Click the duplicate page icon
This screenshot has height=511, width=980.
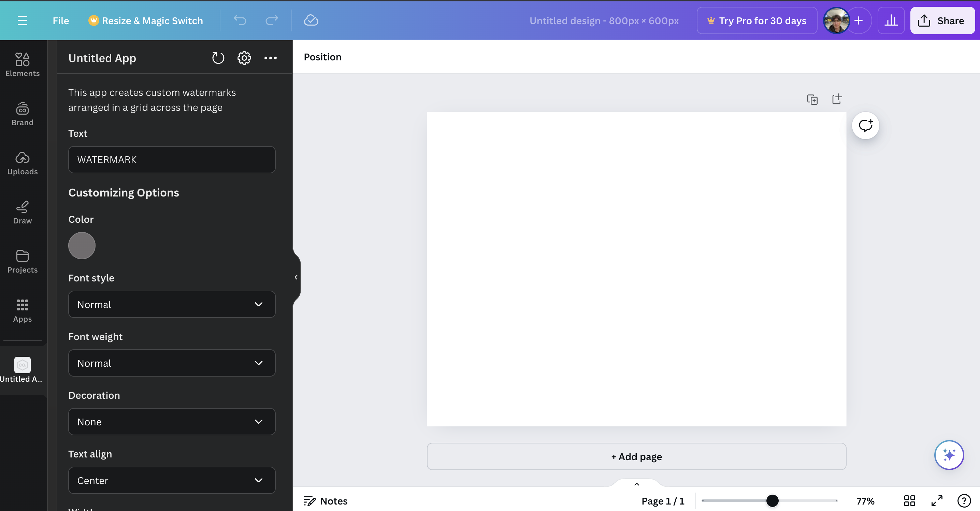[812, 100]
